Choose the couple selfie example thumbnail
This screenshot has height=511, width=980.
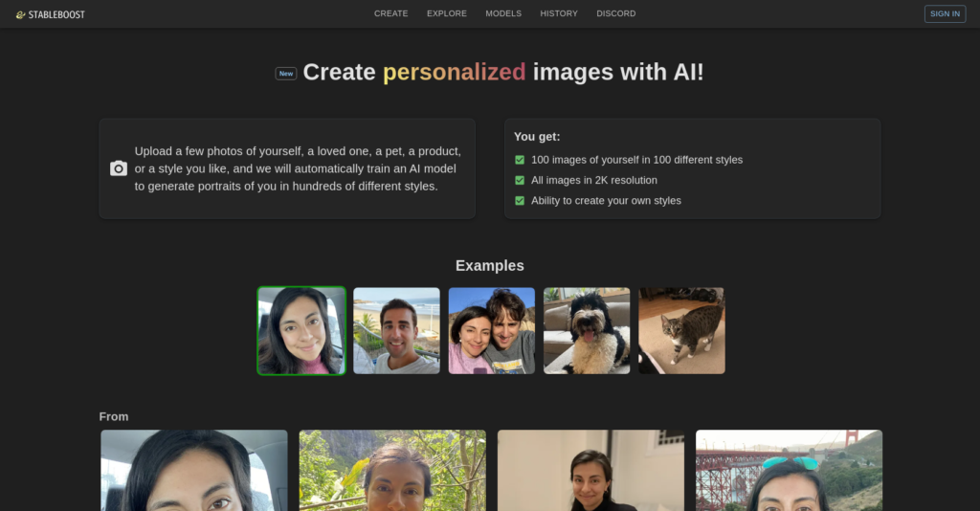click(492, 331)
